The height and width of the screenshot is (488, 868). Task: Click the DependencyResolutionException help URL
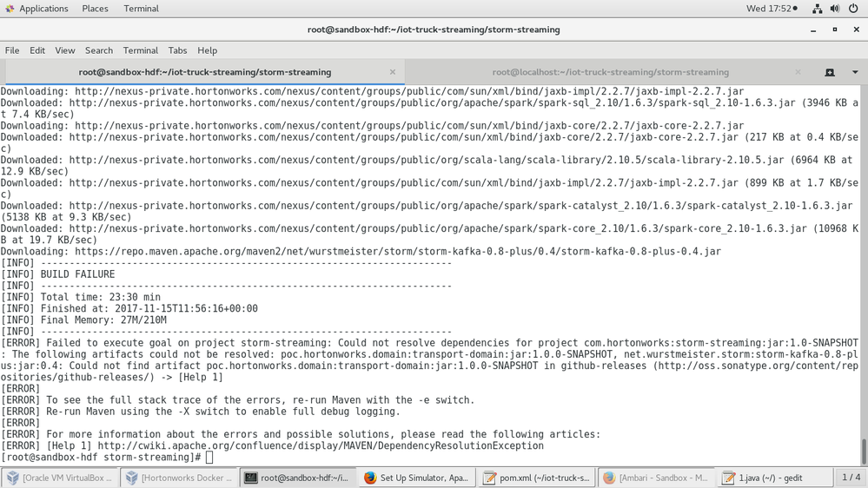click(x=321, y=446)
